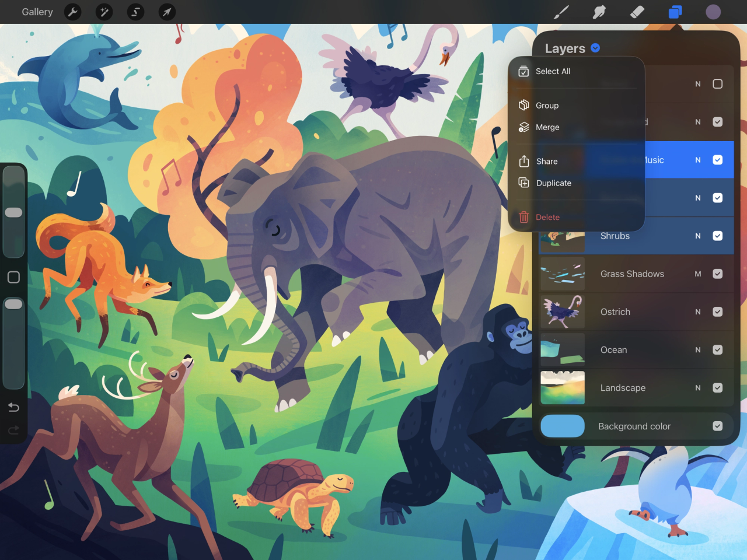The height and width of the screenshot is (560, 747).
Task: Group the selected layers
Action: pos(577,106)
